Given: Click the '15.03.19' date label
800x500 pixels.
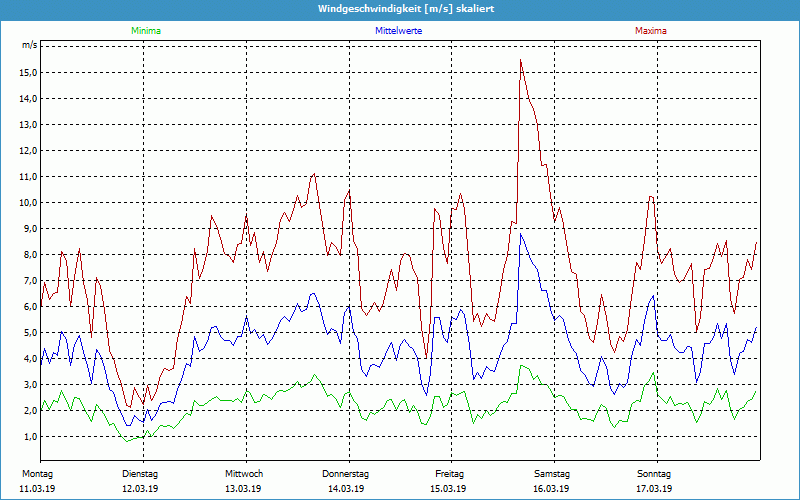Looking at the screenshot, I should 448,489.
